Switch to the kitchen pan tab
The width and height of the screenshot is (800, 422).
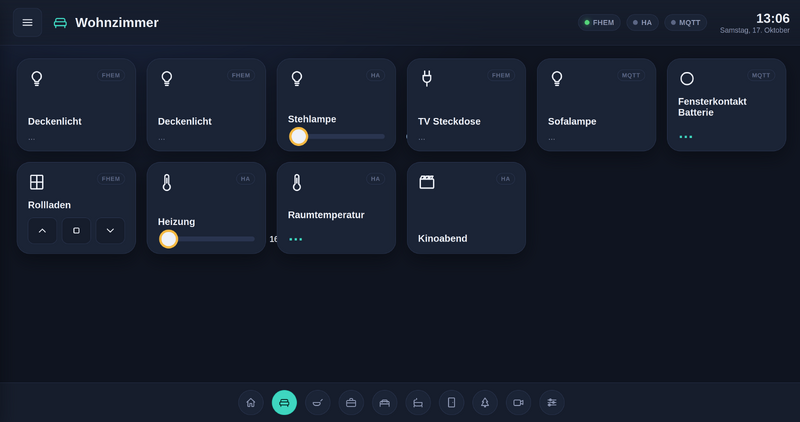(x=317, y=403)
